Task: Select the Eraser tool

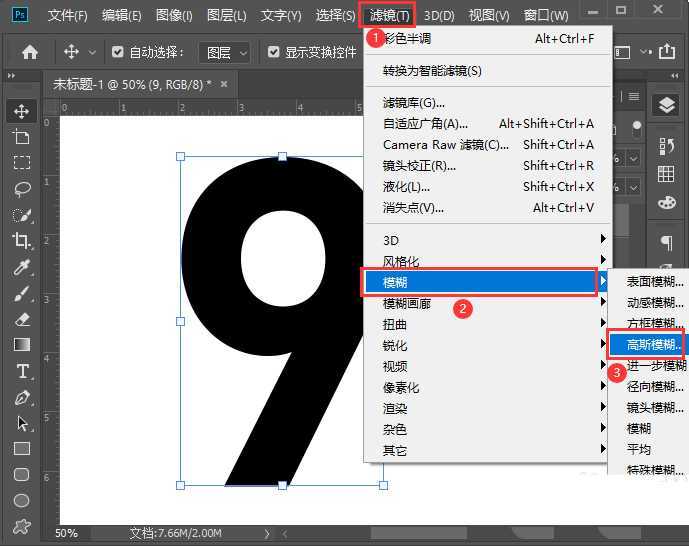Action: pos(21,319)
